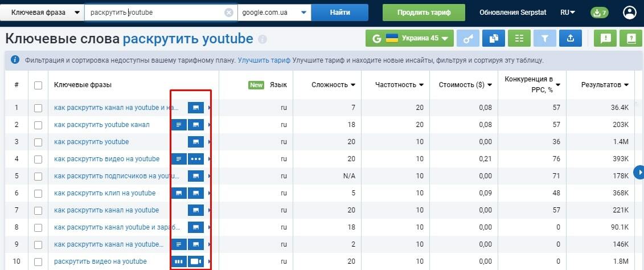Open the RU language dropdown

pyautogui.click(x=568, y=13)
